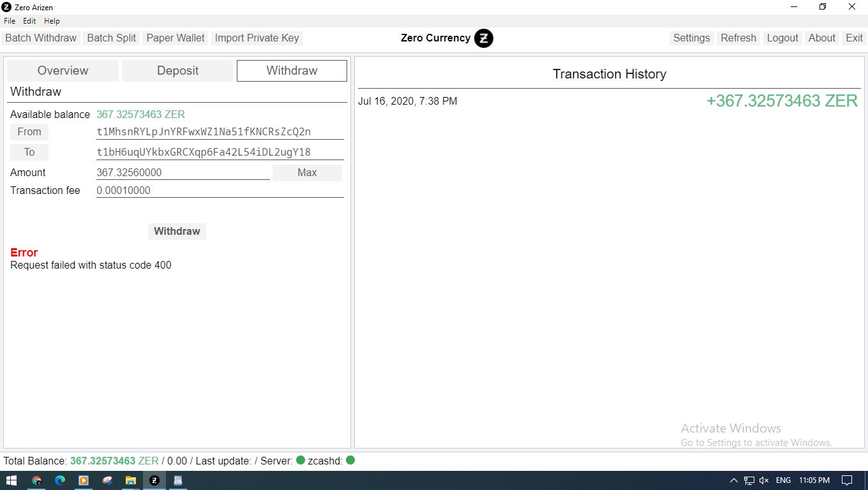The height and width of the screenshot is (490, 868).
Task: Click the From address selector button
Action: tap(29, 132)
